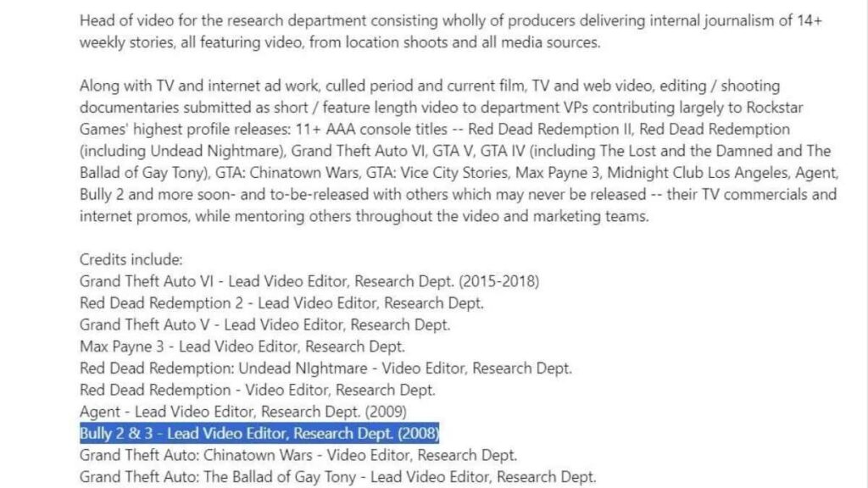Screen dimensions: 868x488
Task: Click the "Games' highest profile releases: 11+ AAA" line
Action: (435, 130)
